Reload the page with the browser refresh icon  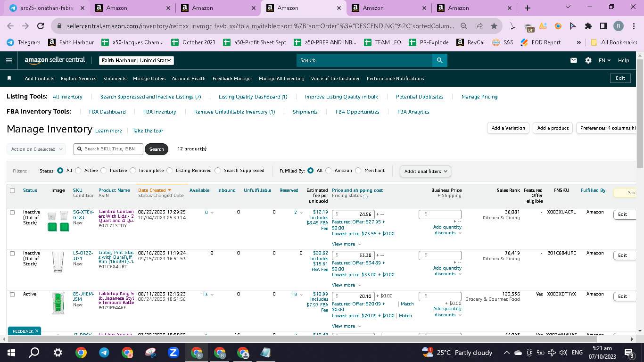pos(41,26)
